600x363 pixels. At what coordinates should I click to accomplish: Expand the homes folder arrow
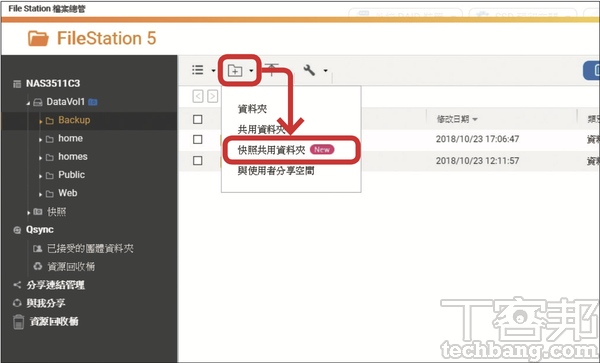coord(41,158)
